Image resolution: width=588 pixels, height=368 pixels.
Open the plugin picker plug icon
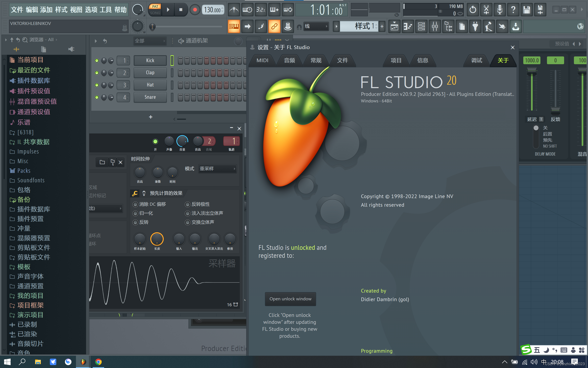pyautogui.click(x=475, y=26)
